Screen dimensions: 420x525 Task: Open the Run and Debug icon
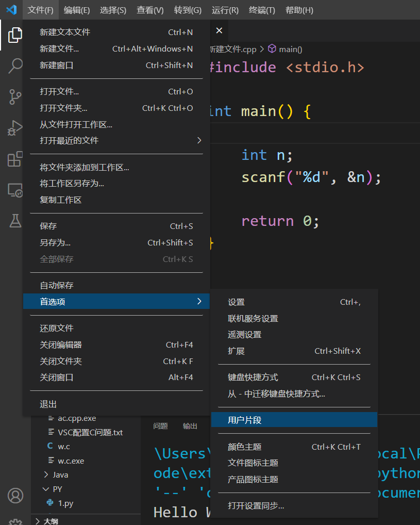tap(15, 127)
